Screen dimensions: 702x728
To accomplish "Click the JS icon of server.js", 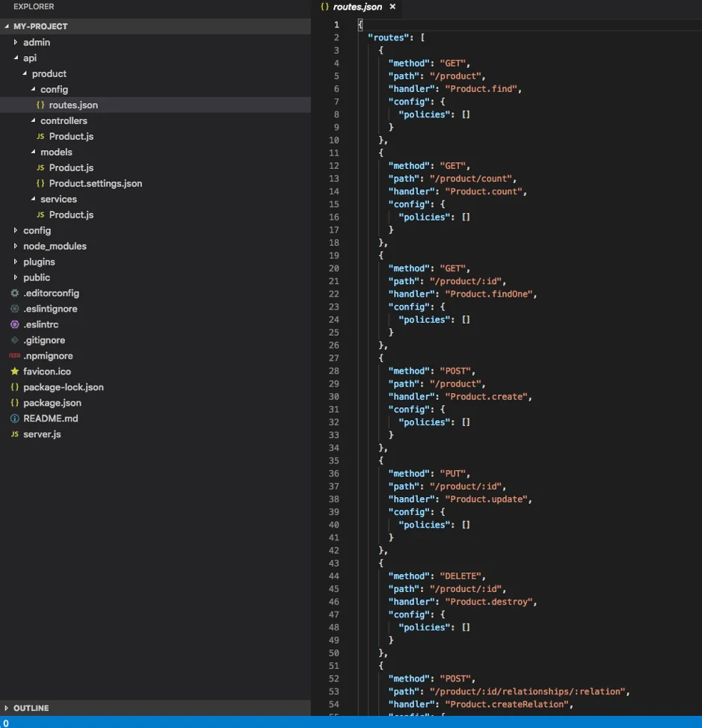I will pyautogui.click(x=15, y=434).
